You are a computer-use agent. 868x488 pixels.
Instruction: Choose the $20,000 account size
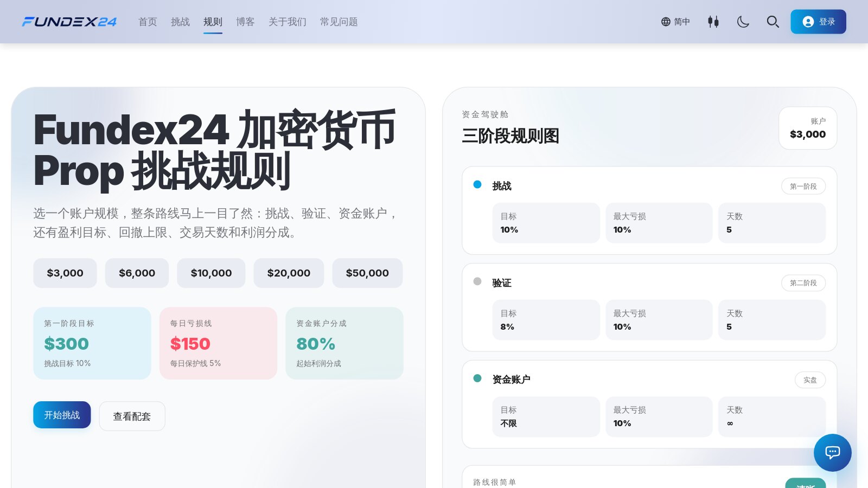[289, 273]
